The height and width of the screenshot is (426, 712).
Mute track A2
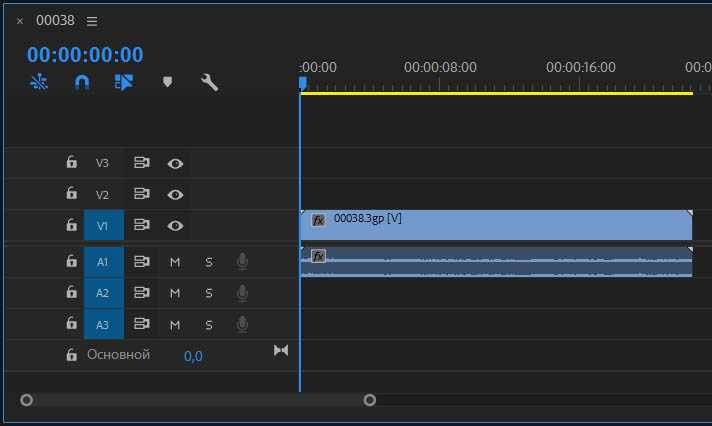tap(175, 293)
